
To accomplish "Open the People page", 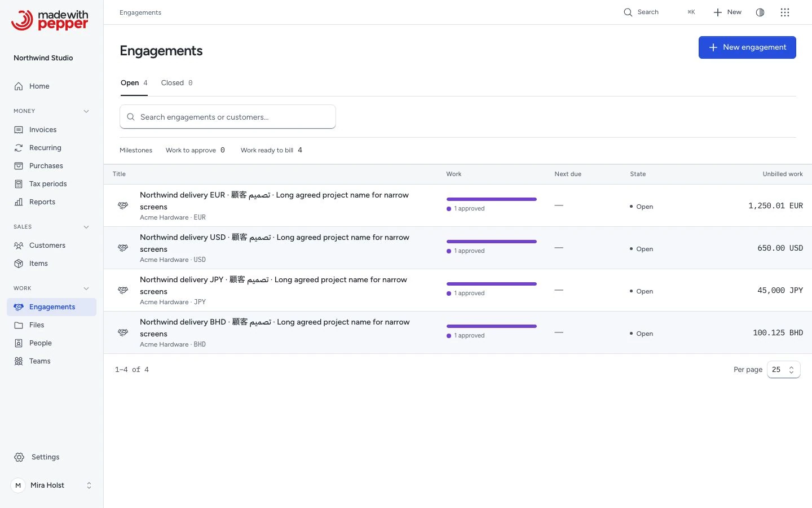I will point(51,343).
